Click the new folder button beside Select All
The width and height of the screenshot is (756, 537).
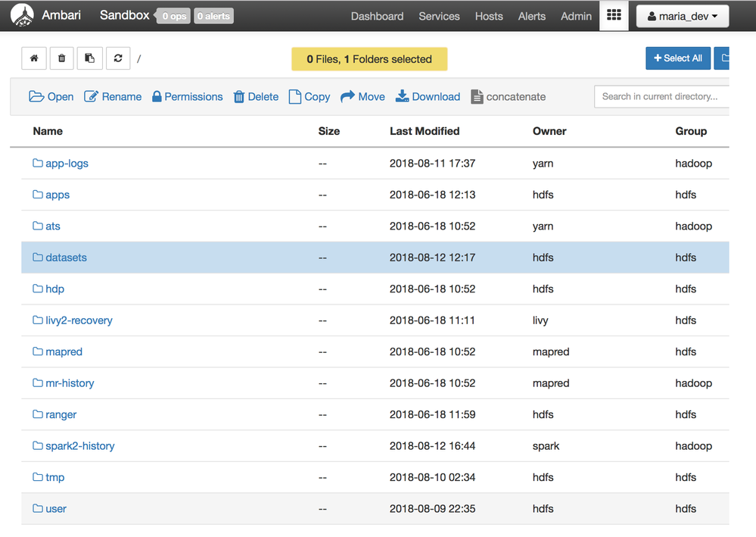pyautogui.click(x=722, y=58)
